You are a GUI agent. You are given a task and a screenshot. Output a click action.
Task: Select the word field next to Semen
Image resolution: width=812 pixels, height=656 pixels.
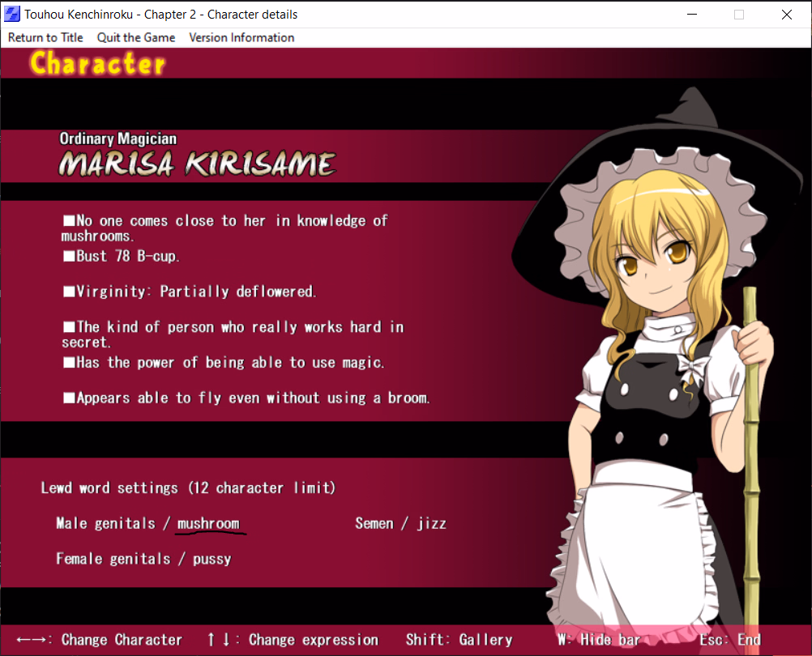pos(432,524)
